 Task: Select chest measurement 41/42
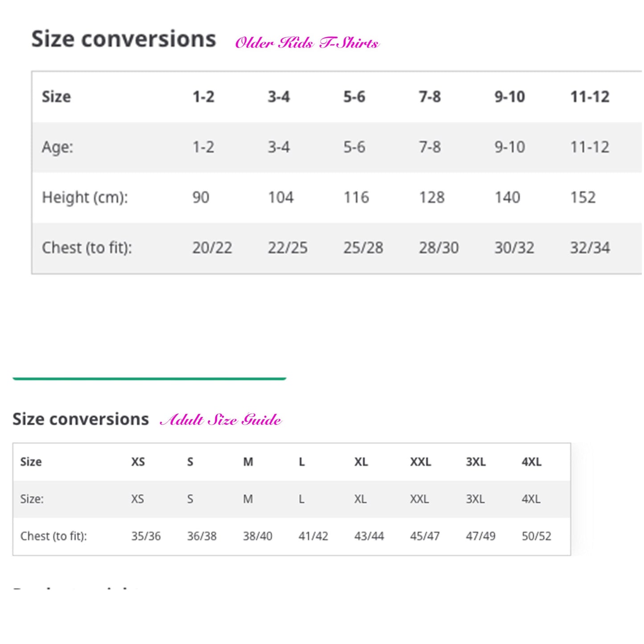click(313, 536)
